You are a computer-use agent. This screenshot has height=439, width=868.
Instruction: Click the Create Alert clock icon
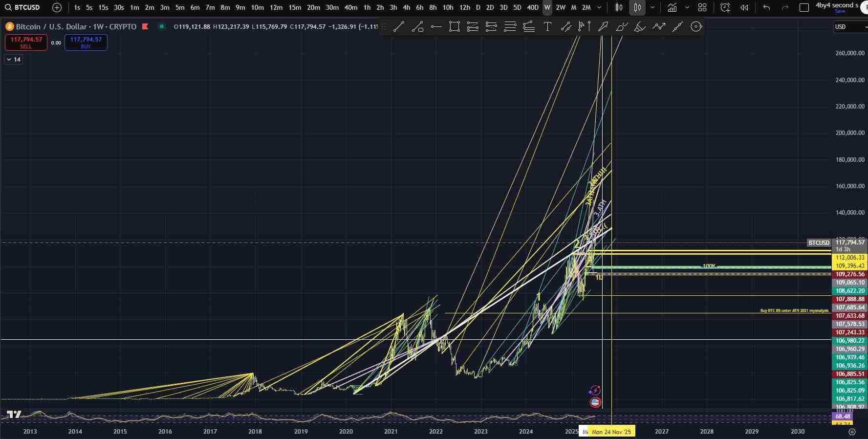pos(725,7)
